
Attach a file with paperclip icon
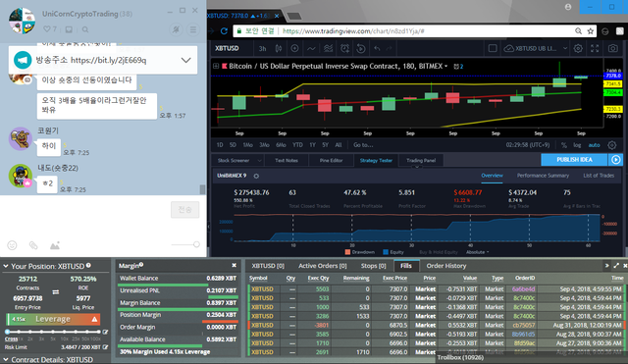33,245
